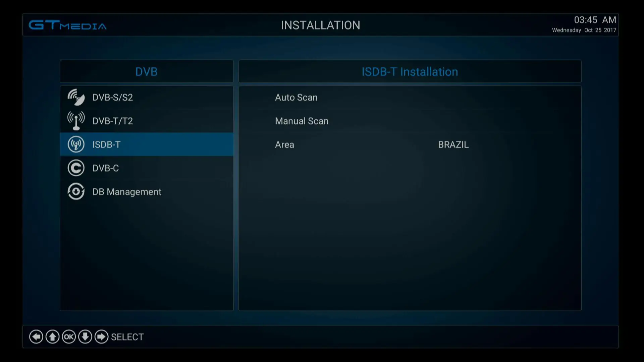This screenshot has height=362, width=644.
Task: Click the back navigation arrow
Action: pos(35,337)
